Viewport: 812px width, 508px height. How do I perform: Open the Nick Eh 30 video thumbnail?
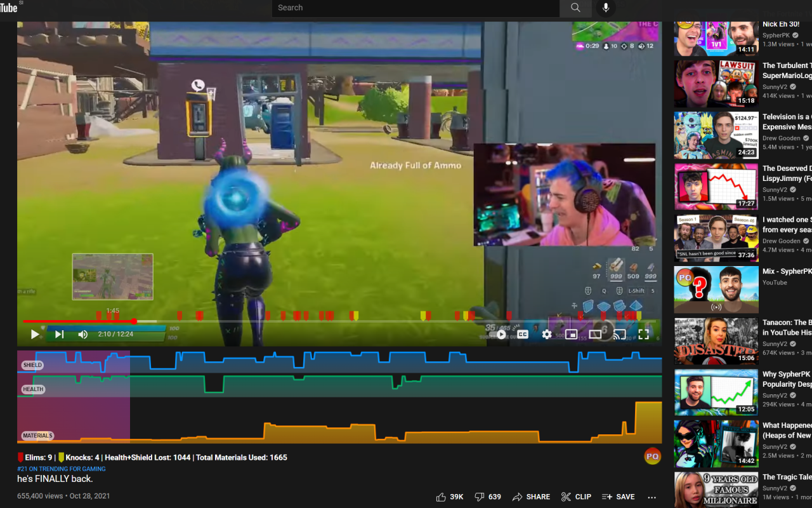click(x=716, y=38)
